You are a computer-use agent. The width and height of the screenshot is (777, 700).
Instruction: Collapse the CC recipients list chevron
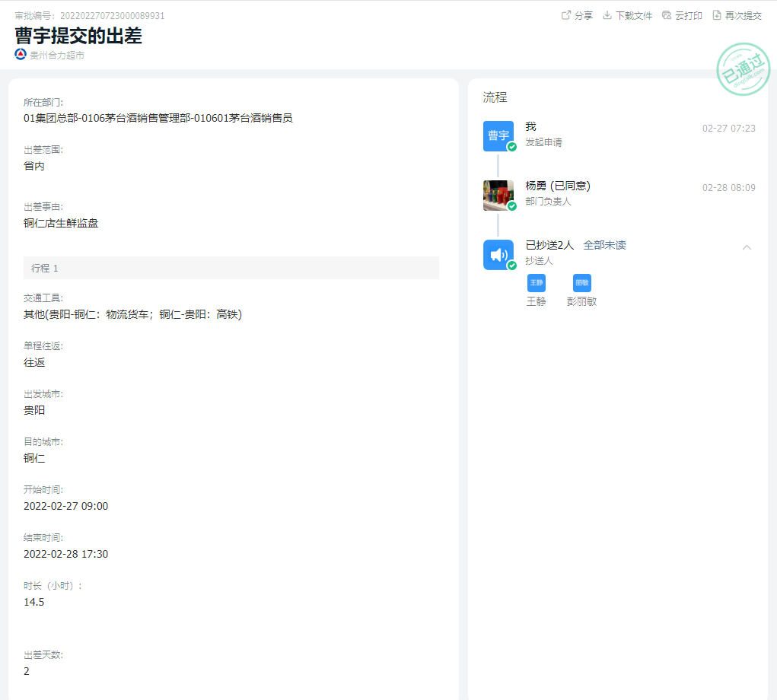(747, 247)
